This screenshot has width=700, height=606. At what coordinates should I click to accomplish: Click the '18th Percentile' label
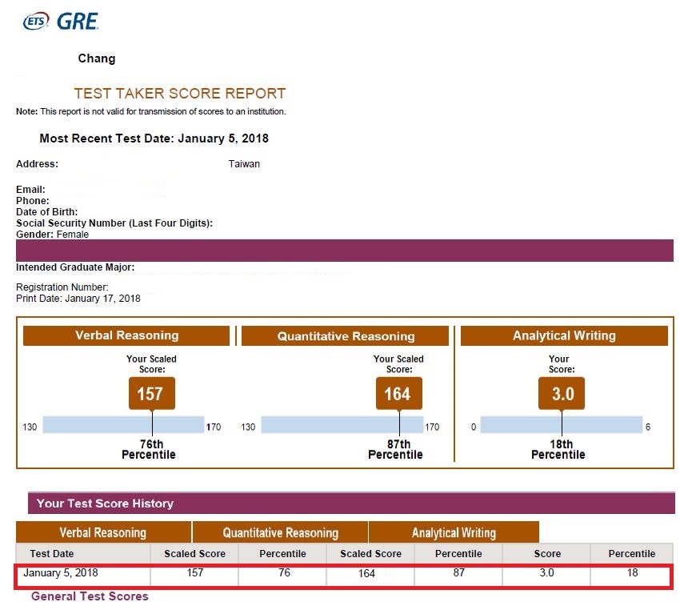click(558, 449)
